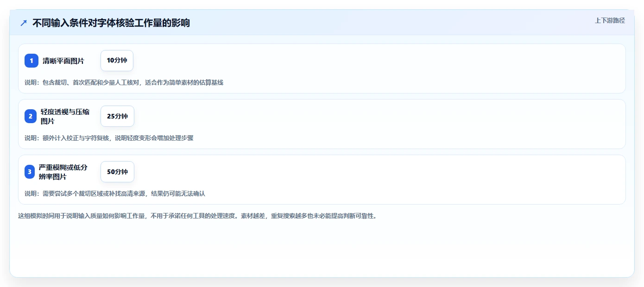Click the heading 不同输入条件对字体核验工作量的影响
The width and height of the screenshot is (644, 287).
(x=111, y=23)
